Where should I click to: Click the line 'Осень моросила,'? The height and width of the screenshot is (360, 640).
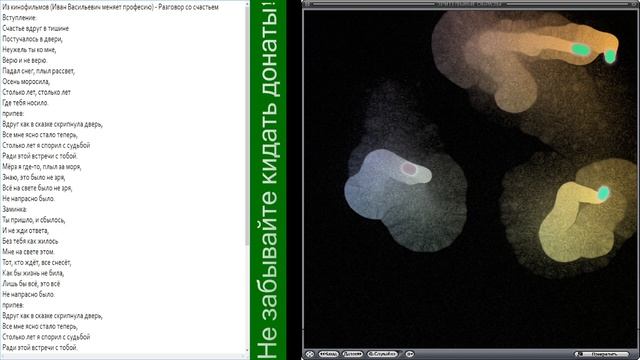pyautogui.click(x=26, y=81)
